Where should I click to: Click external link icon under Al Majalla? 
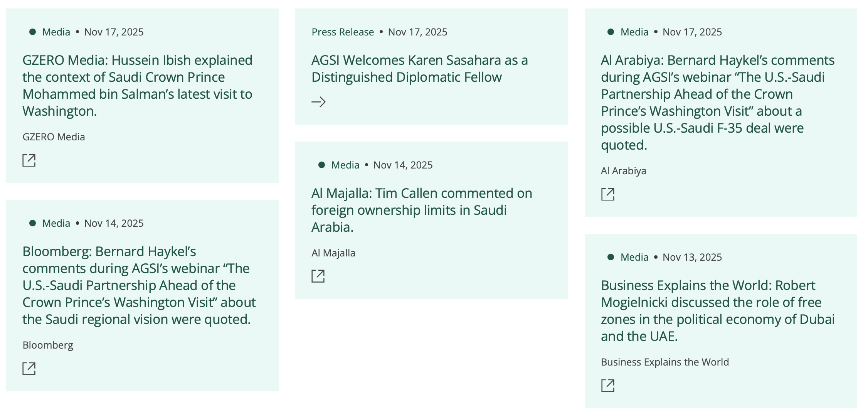[x=318, y=276]
